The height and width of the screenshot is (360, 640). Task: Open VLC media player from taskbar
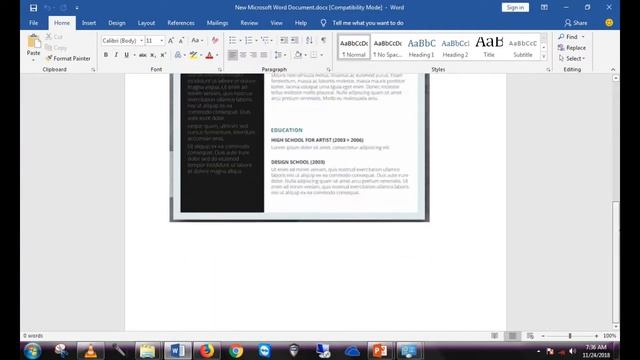coord(90,351)
